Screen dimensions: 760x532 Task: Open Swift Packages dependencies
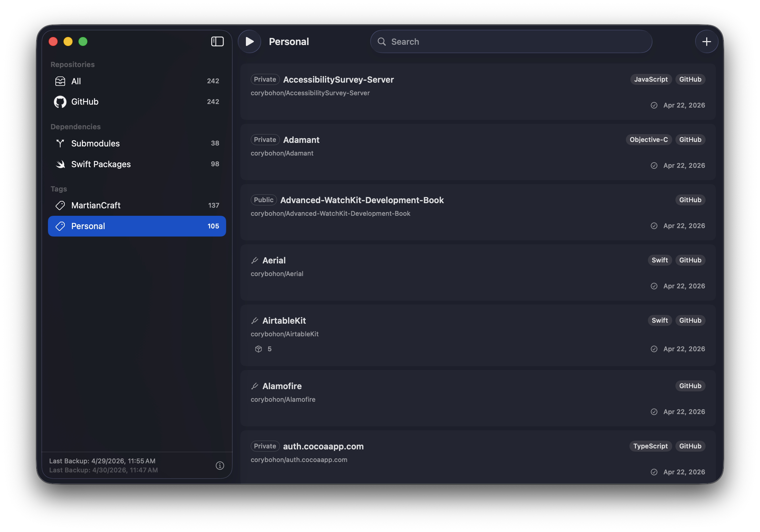click(x=137, y=164)
